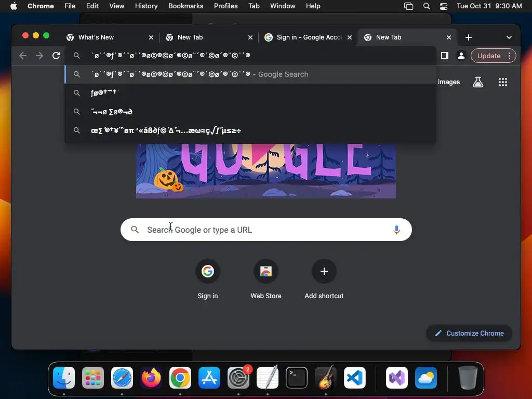Switch to the What's New tab
The image size is (532, 399).
(109, 37)
